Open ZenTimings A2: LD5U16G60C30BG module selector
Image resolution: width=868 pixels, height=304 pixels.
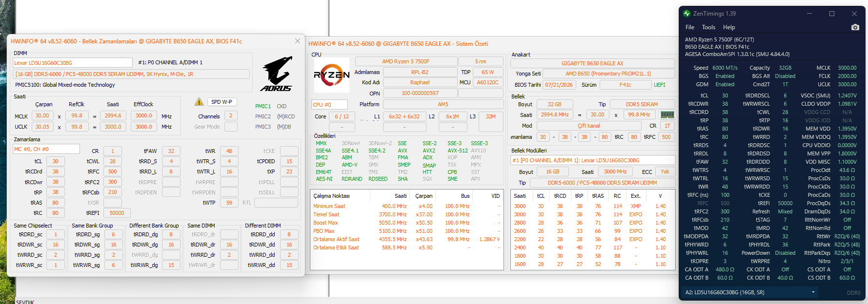coord(749,292)
